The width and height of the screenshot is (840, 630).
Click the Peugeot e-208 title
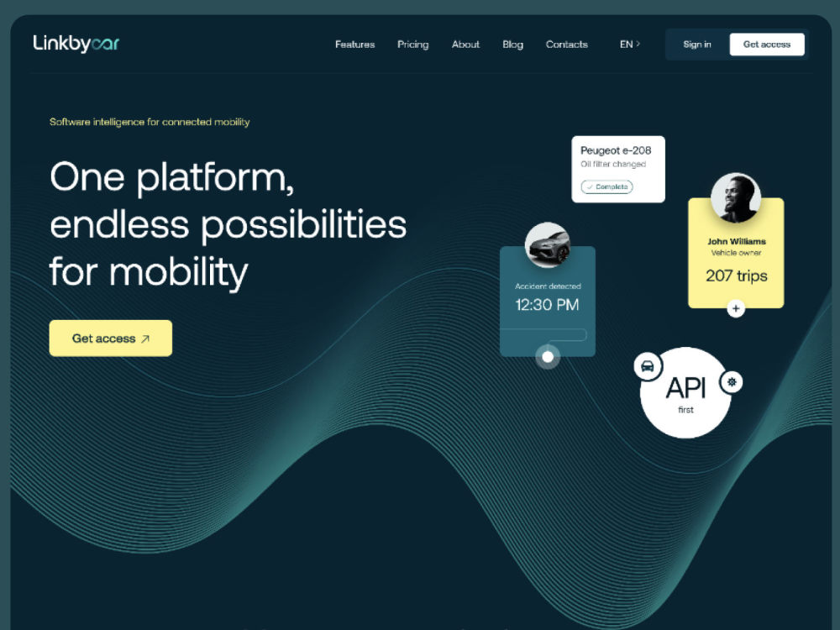pos(616,150)
